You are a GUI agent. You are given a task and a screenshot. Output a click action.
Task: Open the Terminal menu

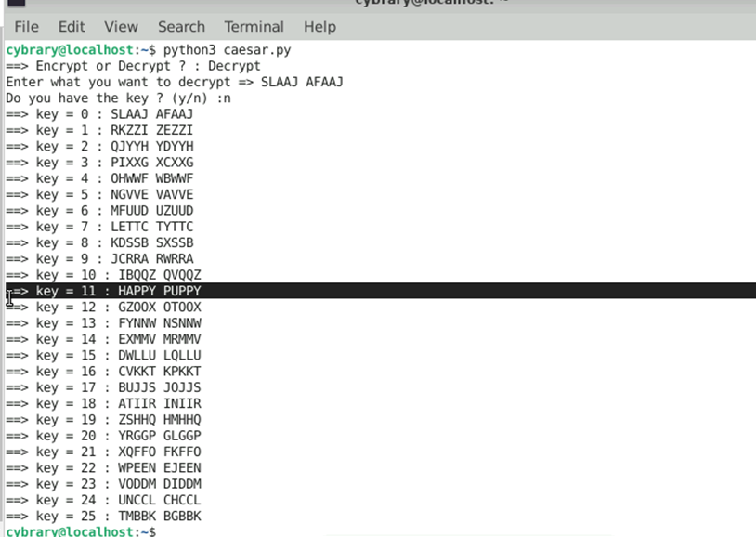pos(254,27)
